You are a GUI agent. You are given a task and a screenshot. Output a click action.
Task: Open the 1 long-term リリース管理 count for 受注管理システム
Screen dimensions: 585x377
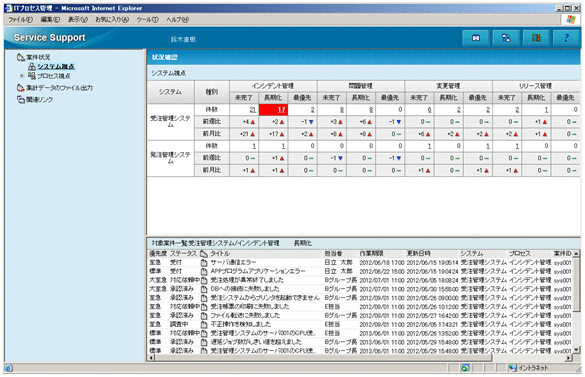pyautogui.click(x=546, y=110)
